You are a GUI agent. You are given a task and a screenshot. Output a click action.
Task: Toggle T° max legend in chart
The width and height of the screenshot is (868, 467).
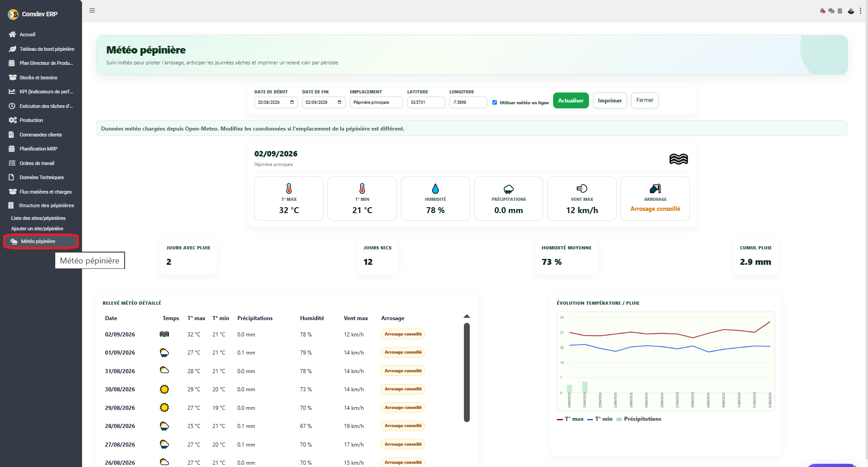(570, 419)
